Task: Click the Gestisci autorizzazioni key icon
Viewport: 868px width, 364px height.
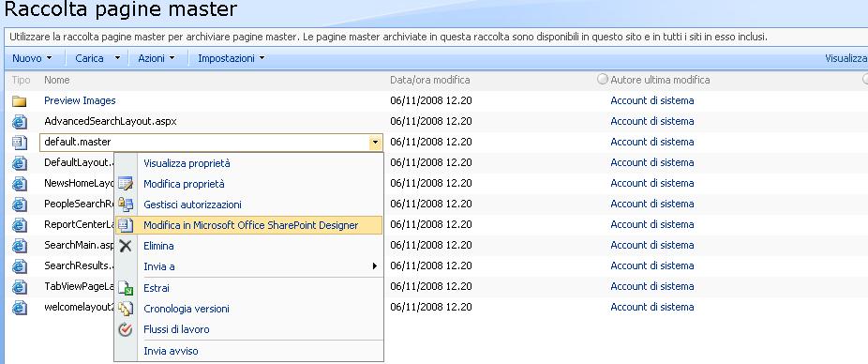Action: (126, 205)
